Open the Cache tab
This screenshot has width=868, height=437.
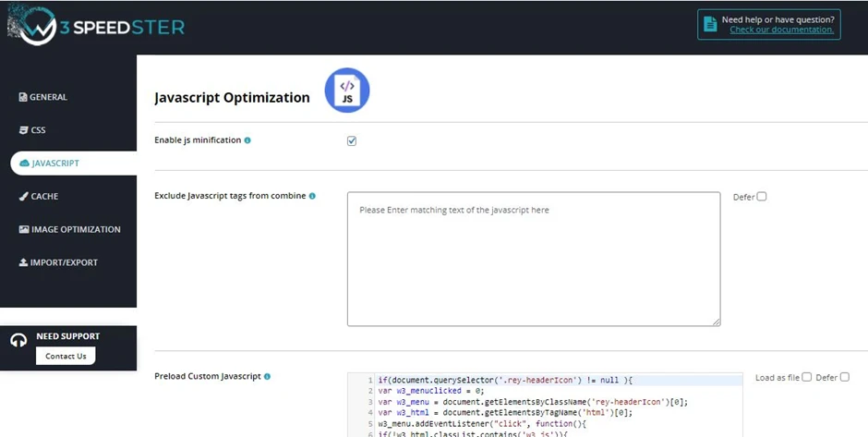point(44,196)
